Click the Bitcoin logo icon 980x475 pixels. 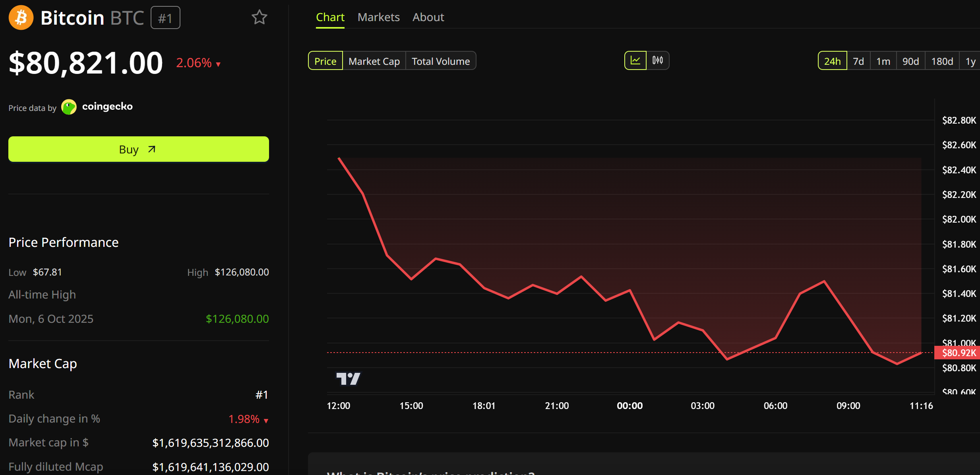pos(21,17)
